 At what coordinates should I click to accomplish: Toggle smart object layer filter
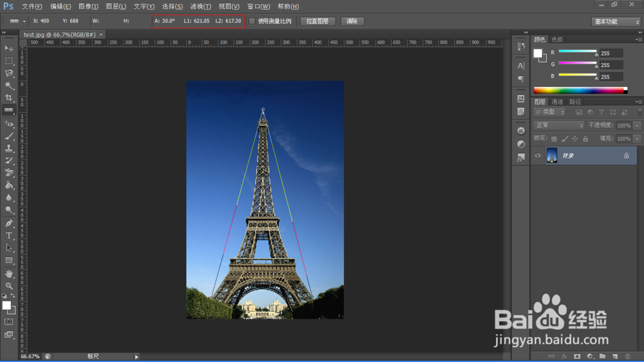624,112
